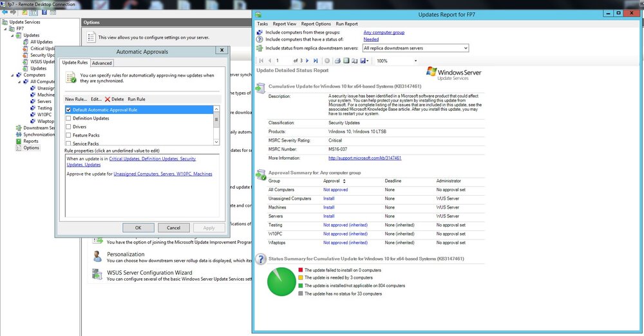
Task: Open the Downstream Servers node
Action: (x=39, y=127)
